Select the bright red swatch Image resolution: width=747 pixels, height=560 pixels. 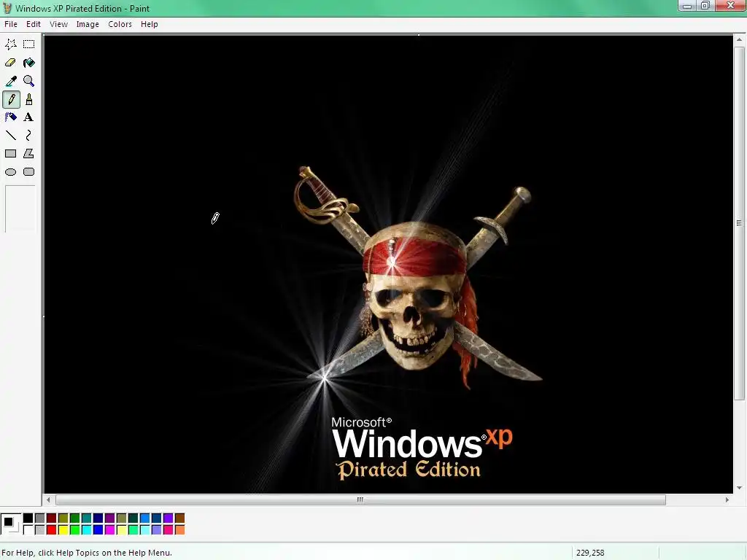pos(52,529)
